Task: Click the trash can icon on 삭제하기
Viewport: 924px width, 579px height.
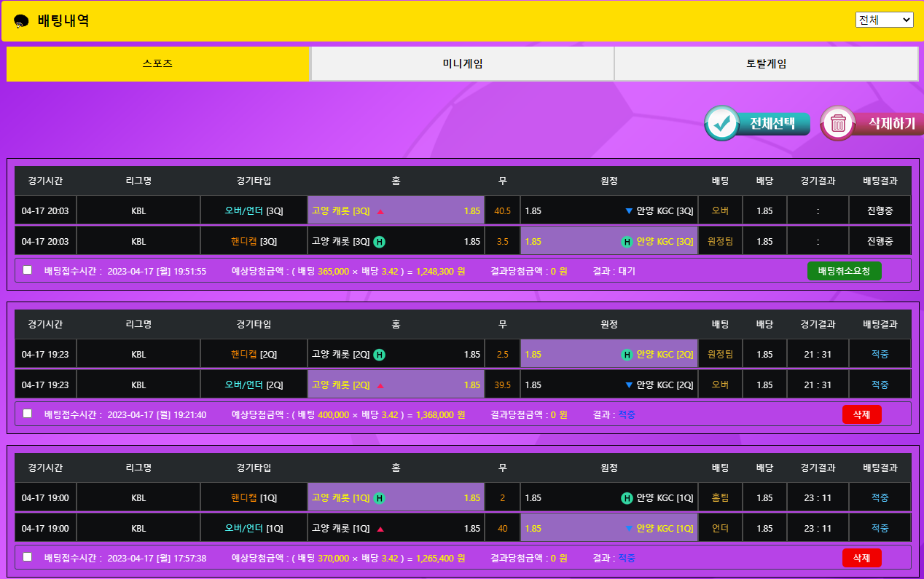Action: tap(838, 124)
